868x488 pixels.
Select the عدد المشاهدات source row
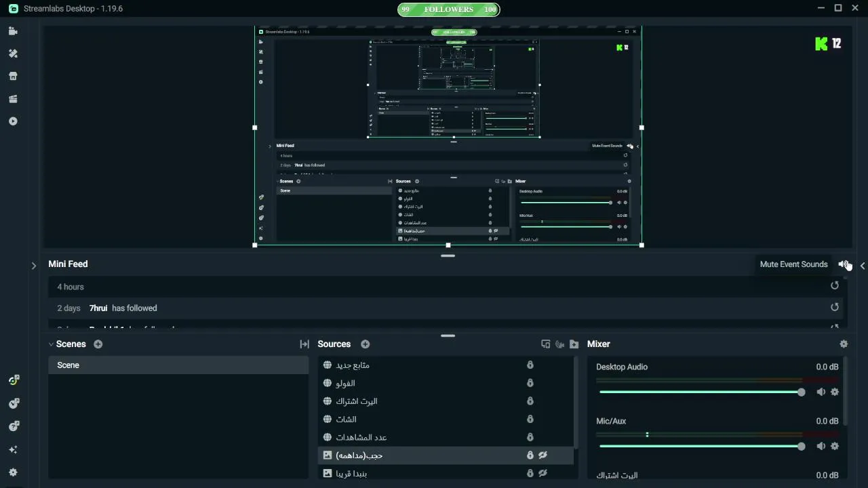446,437
